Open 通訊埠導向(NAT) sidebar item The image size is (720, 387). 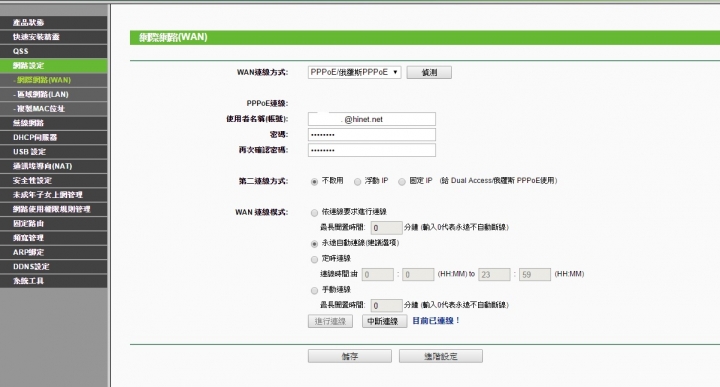[54, 166]
